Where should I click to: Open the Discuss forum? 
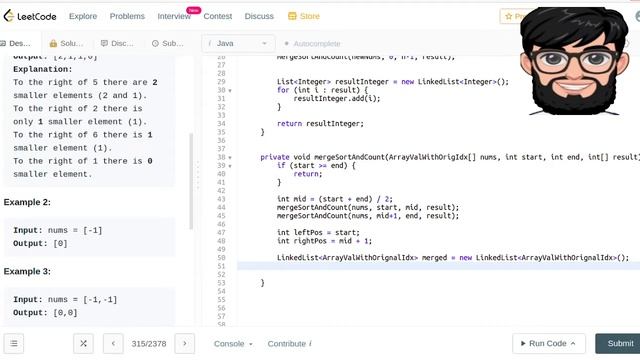[259, 16]
